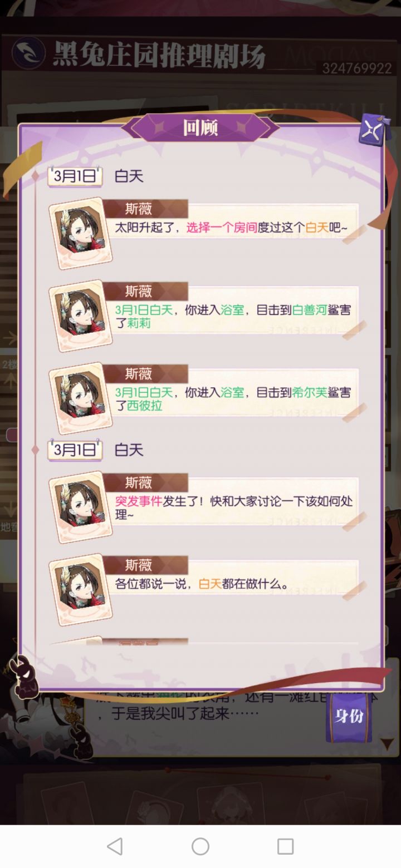Tap the highlighted name 白善河
Viewport: 401px width, 868px height.
(310, 310)
